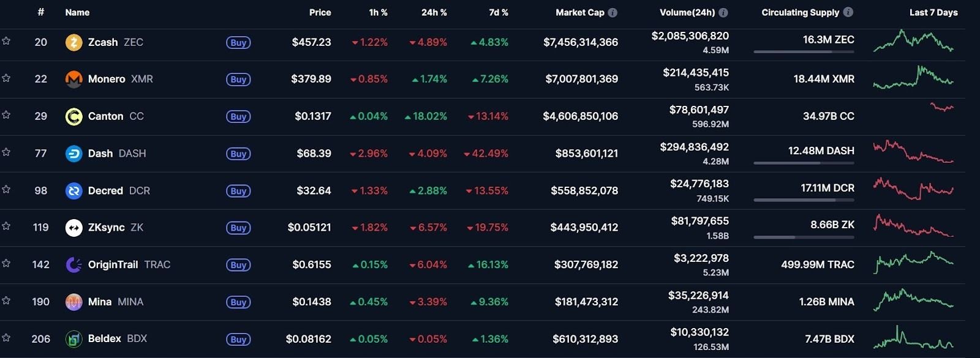Click the Dash coin icon

75,154
